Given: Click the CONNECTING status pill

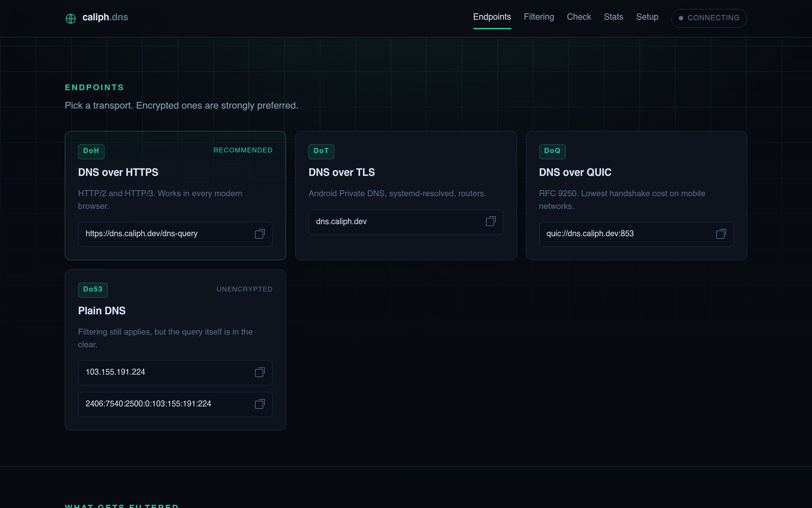Looking at the screenshot, I should tap(709, 18).
